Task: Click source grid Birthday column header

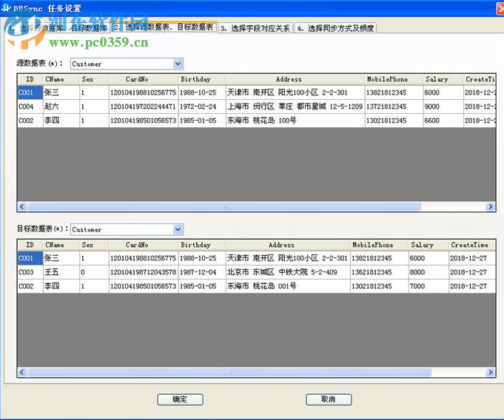Action: pos(202,79)
